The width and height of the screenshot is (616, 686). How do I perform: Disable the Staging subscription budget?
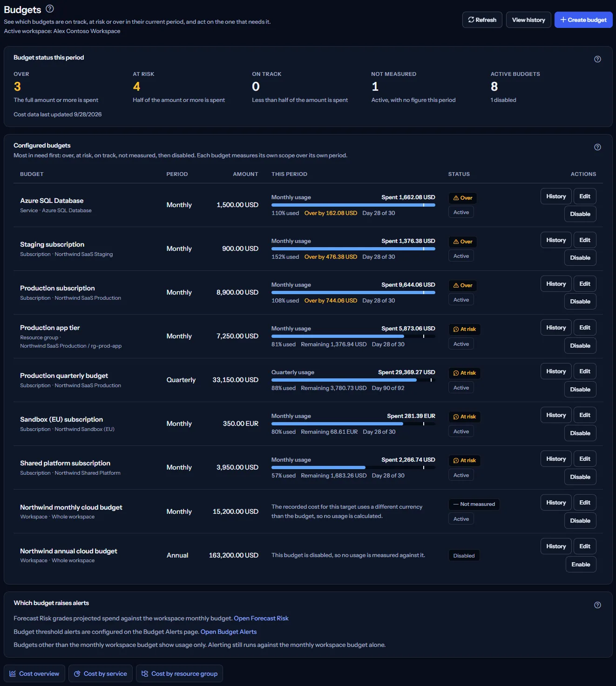click(580, 258)
